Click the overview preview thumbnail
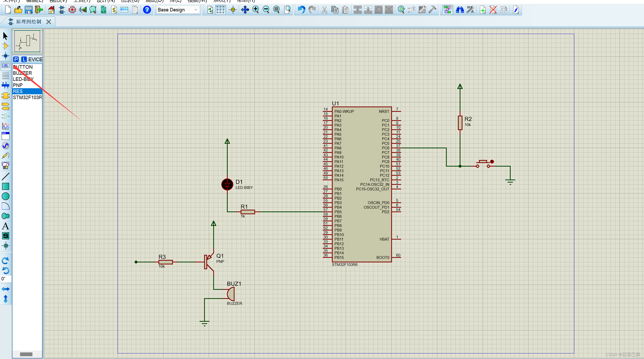This screenshot has width=644, height=359. pyautogui.click(x=27, y=41)
